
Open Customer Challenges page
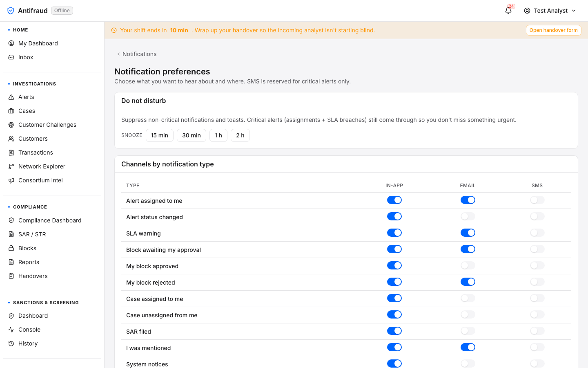tap(52, 125)
